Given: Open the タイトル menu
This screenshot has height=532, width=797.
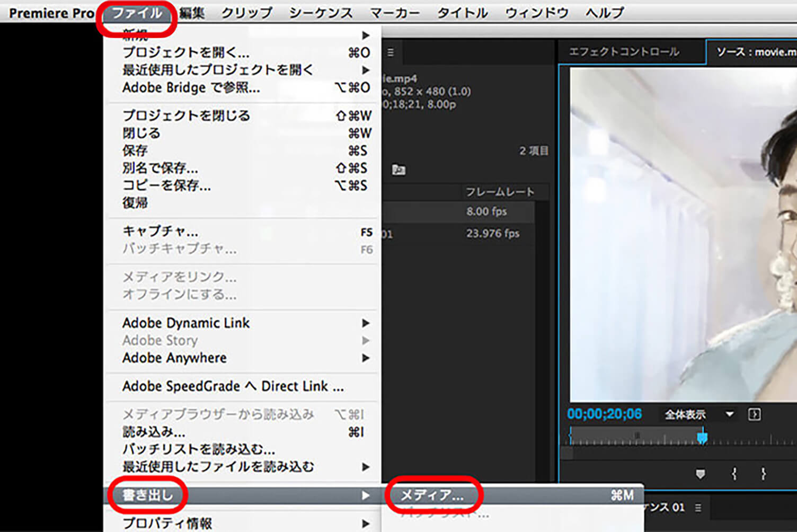Looking at the screenshot, I should [x=462, y=13].
